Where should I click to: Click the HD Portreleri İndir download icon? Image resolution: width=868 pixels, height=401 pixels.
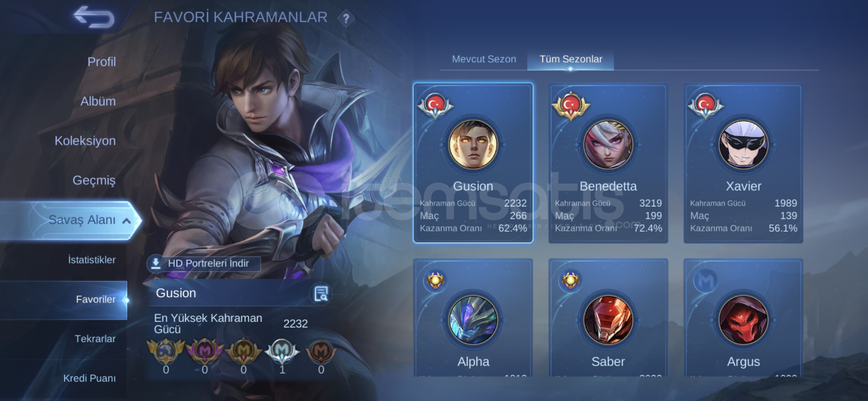156,263
